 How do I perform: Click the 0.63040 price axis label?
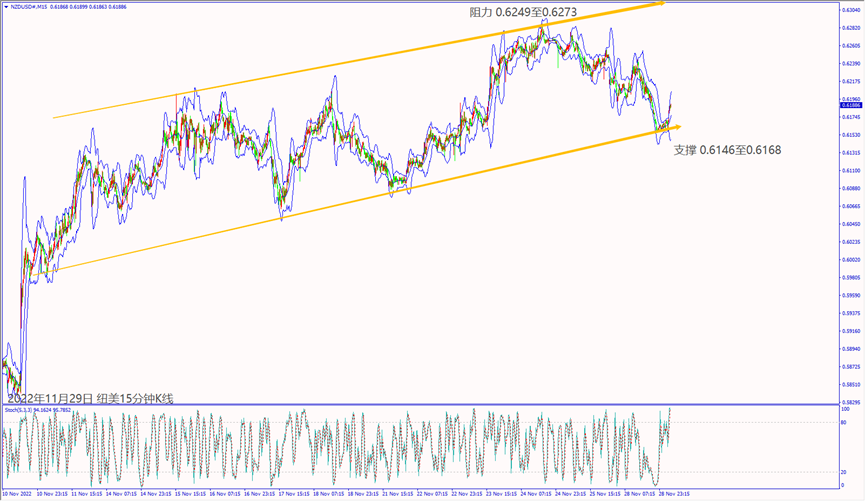click(851, 10)
